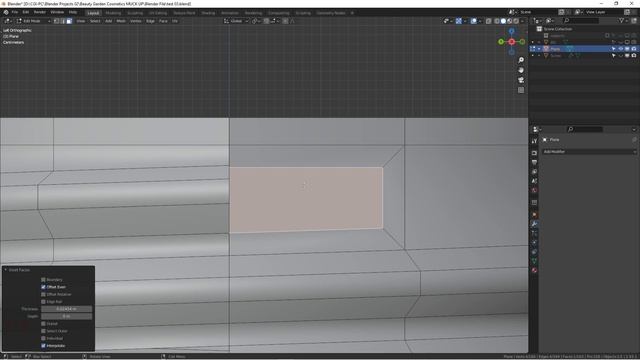The width and height of the screenshot is (640, 360).
Task: Open viewport shading options dropdown arrow
Action: coord(522,21)
